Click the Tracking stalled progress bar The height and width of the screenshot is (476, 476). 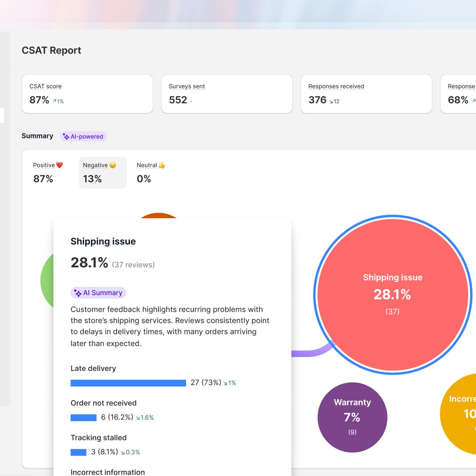(79, 452)
